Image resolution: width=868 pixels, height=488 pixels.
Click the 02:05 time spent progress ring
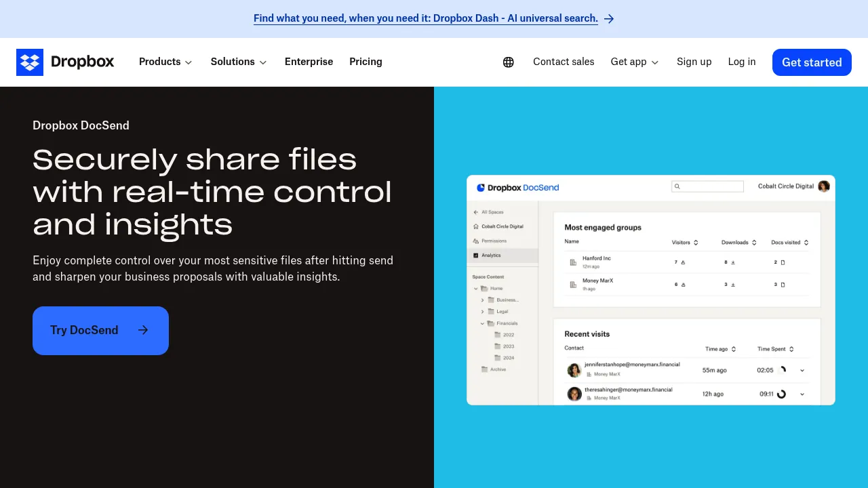click(x=782, y=370)
